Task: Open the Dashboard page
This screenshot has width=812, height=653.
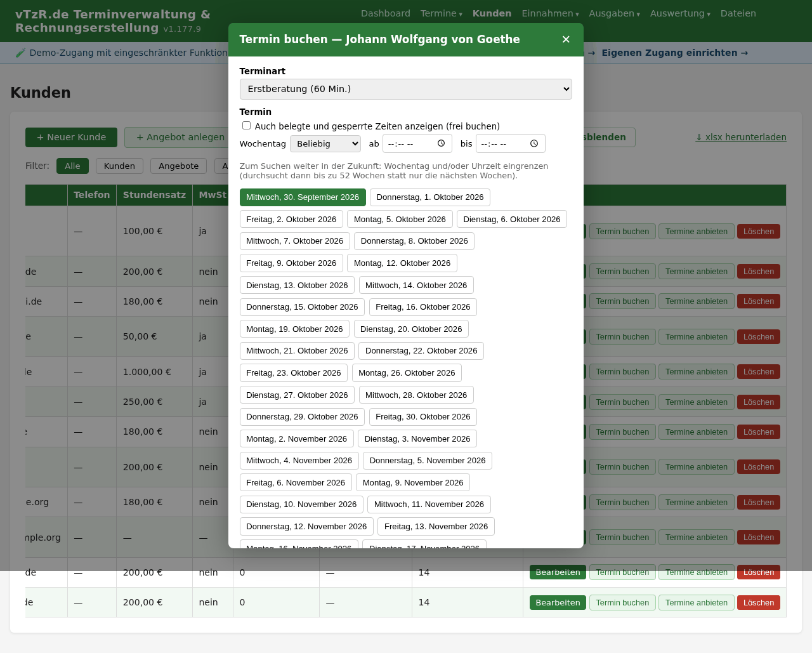Action: click(386, 13)
